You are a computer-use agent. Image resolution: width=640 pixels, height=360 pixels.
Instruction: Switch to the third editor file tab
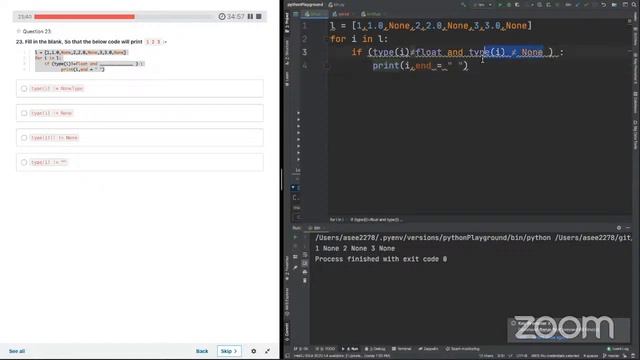tap(371, 14)
